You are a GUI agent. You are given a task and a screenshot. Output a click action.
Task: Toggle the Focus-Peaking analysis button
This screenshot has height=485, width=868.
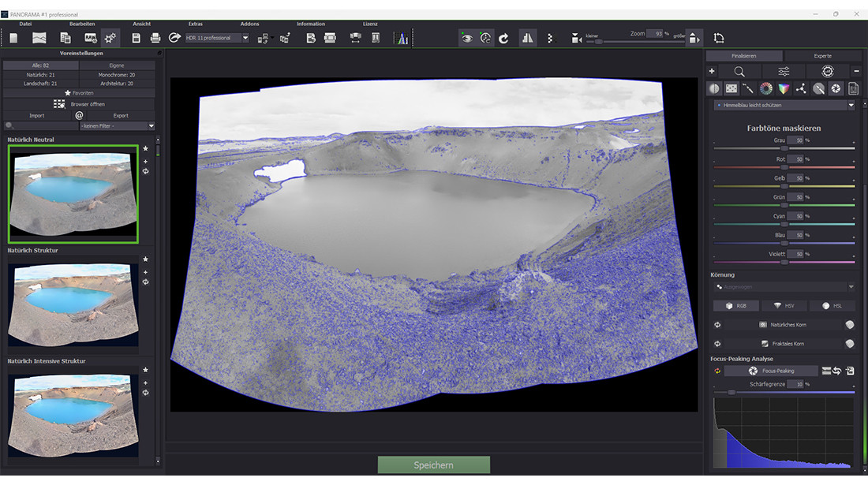tap(772, 371)
